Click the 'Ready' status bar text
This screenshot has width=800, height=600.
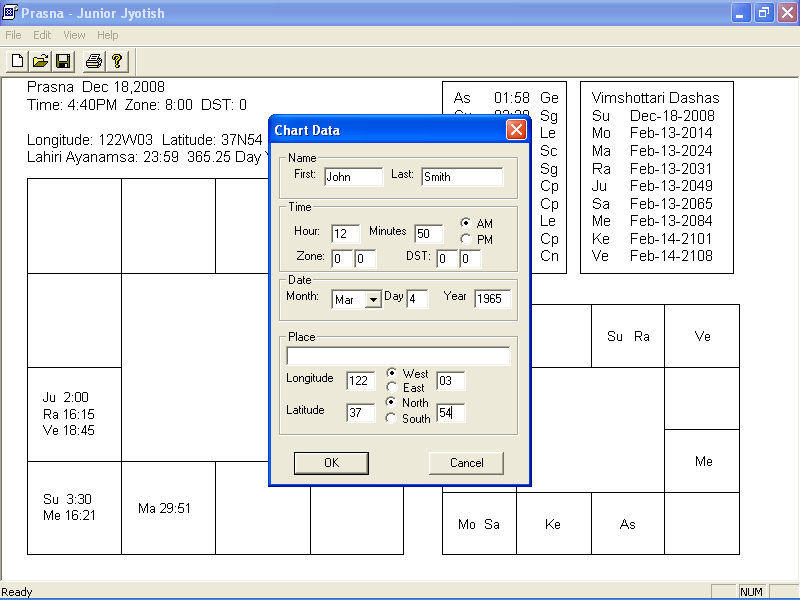point(17,592)
